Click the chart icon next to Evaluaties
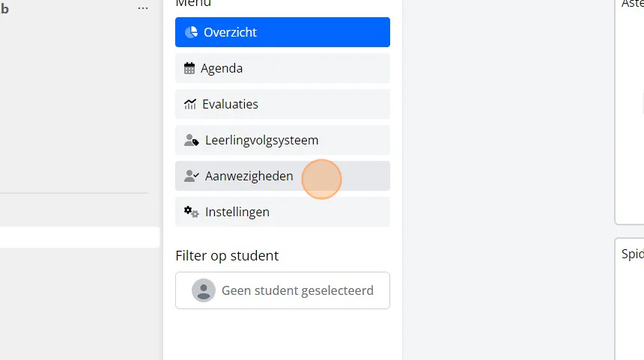This screenshot has height=360, width=644. tap(190, 104)
